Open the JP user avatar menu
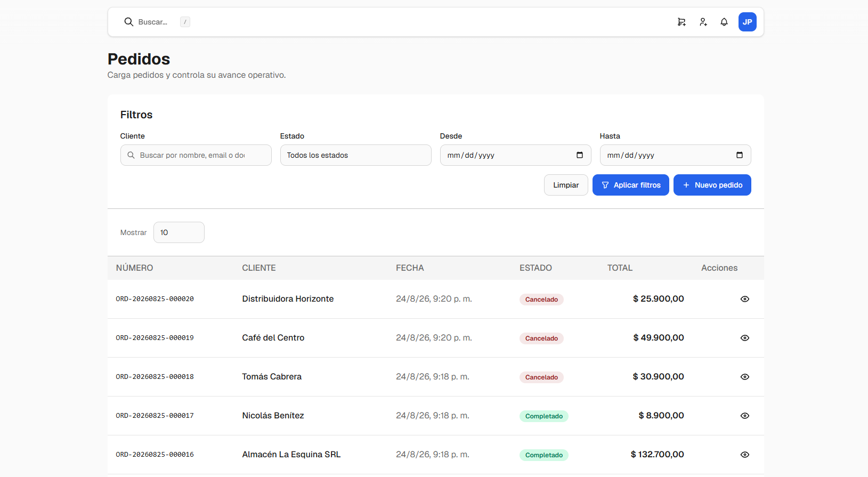868x477 pixels. (748, 22)
